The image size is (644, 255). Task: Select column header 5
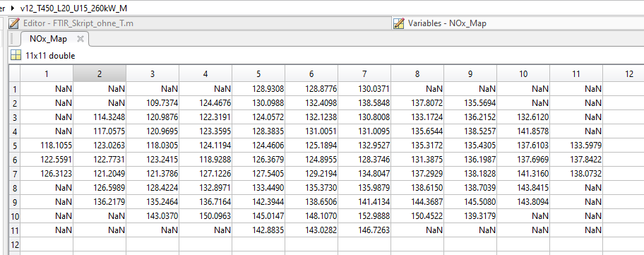[x=258, y=74]
